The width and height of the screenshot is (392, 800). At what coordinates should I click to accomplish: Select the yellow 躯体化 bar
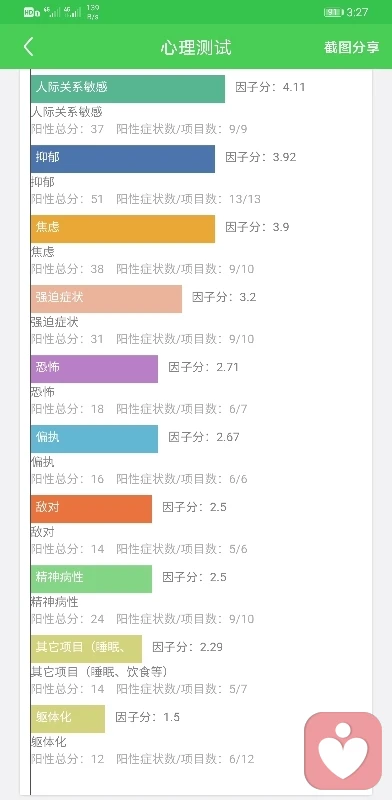point(68,718)
